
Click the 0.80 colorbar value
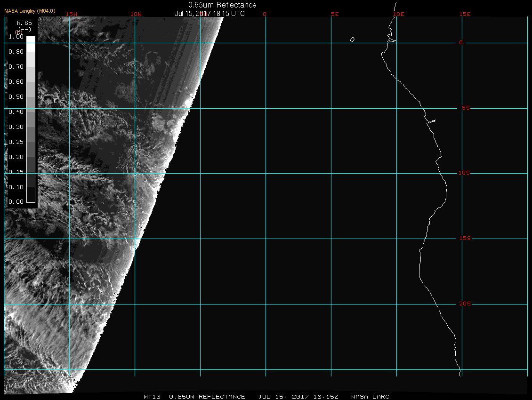(16, 52)
